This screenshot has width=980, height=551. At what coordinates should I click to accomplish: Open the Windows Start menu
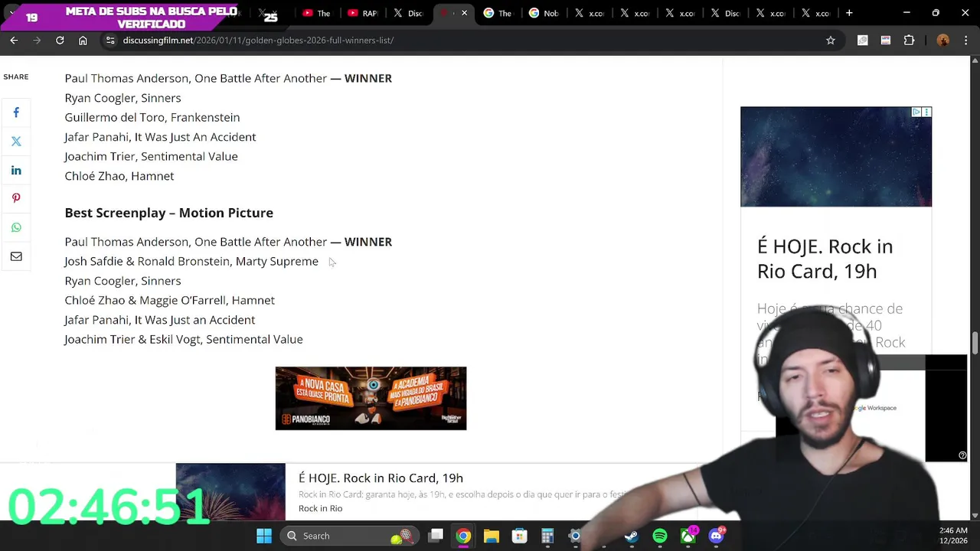coord(264,536)
